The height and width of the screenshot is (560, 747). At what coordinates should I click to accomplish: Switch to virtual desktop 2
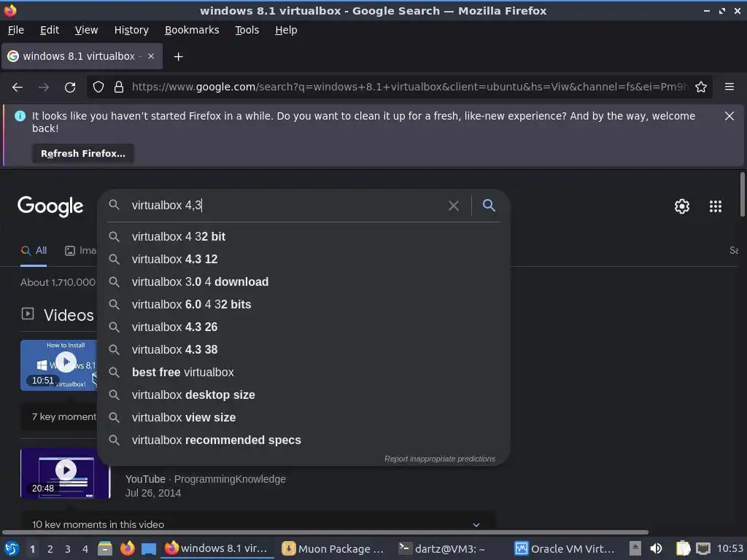click(50, 549)
